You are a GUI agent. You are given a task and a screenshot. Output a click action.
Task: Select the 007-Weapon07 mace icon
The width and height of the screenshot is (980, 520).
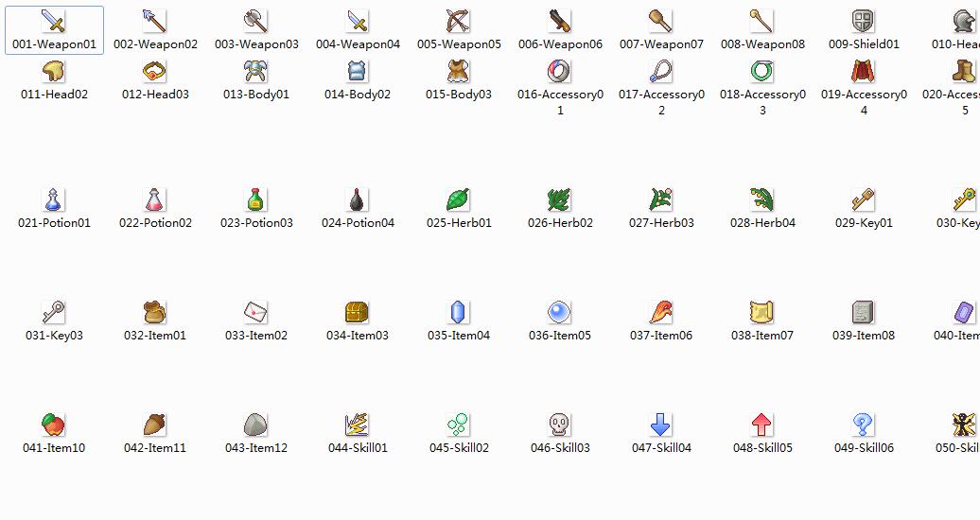click(x=661, y=21)
